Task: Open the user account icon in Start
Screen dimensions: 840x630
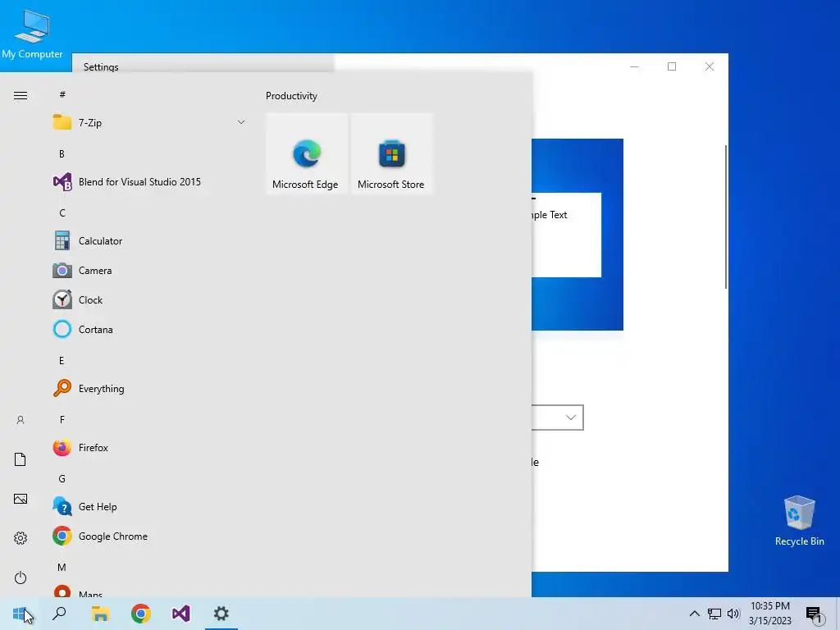Action: tap(21, 420)
